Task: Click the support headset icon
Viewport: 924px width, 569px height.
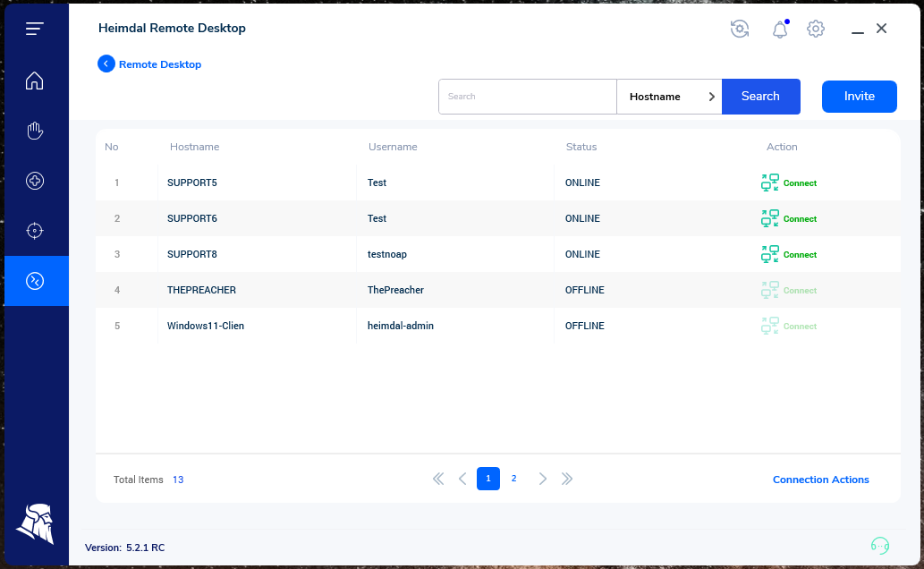Action: click(x=880, y=546)
